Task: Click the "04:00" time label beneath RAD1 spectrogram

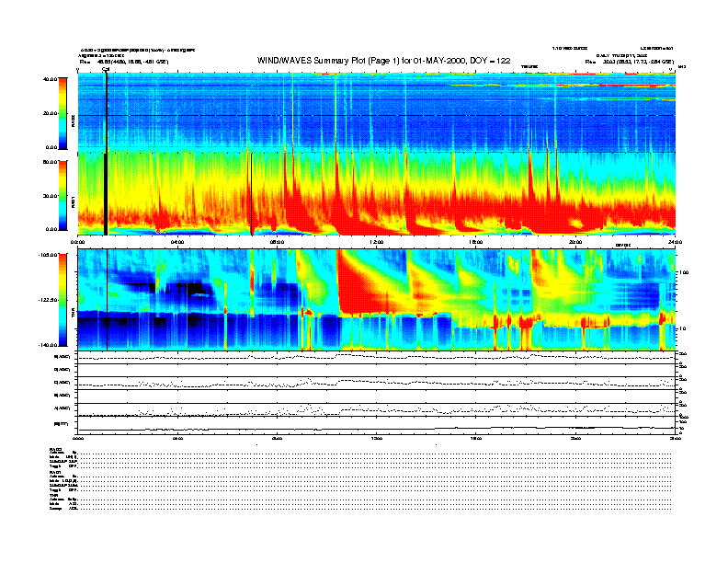Action: [x=177, y=242]
